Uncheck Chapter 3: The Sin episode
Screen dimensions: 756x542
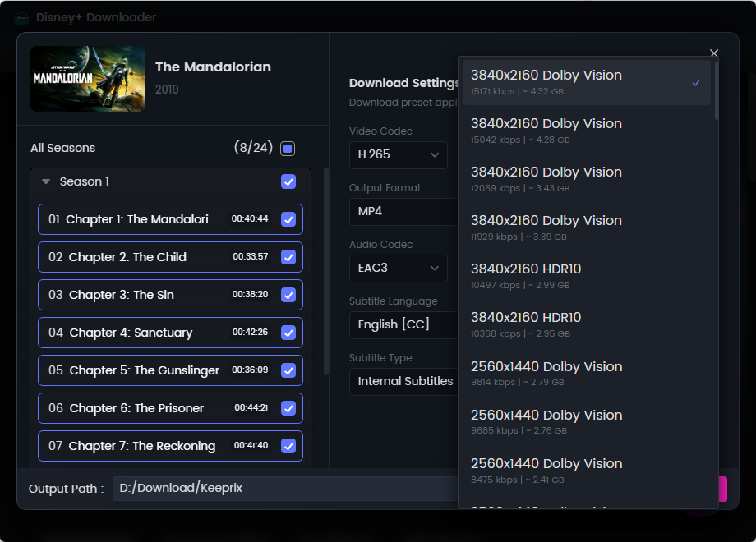[x=288, y=294]
